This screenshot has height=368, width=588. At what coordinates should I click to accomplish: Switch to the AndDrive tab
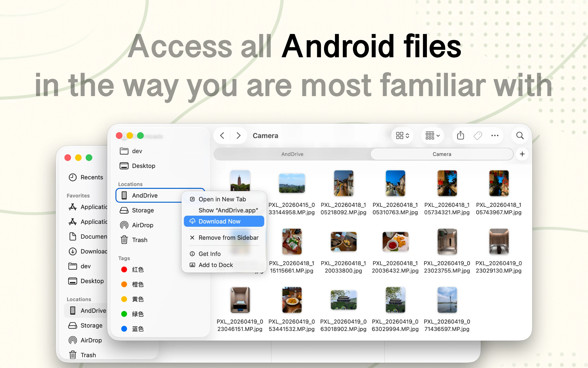click(292, 154)
